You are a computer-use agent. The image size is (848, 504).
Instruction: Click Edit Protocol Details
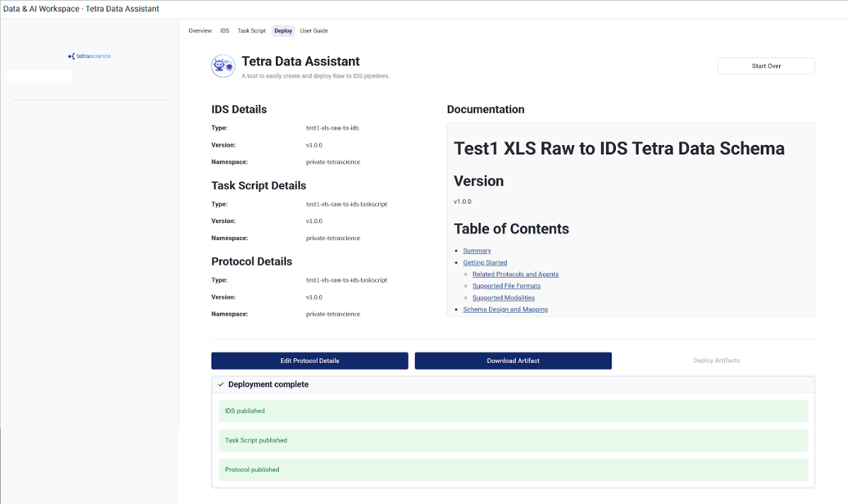[309, 360]
